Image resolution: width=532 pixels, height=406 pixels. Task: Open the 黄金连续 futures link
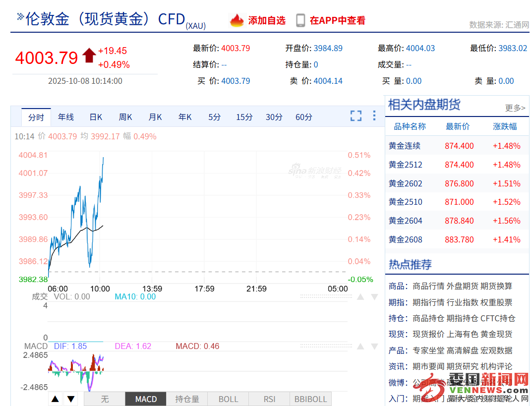404,146
